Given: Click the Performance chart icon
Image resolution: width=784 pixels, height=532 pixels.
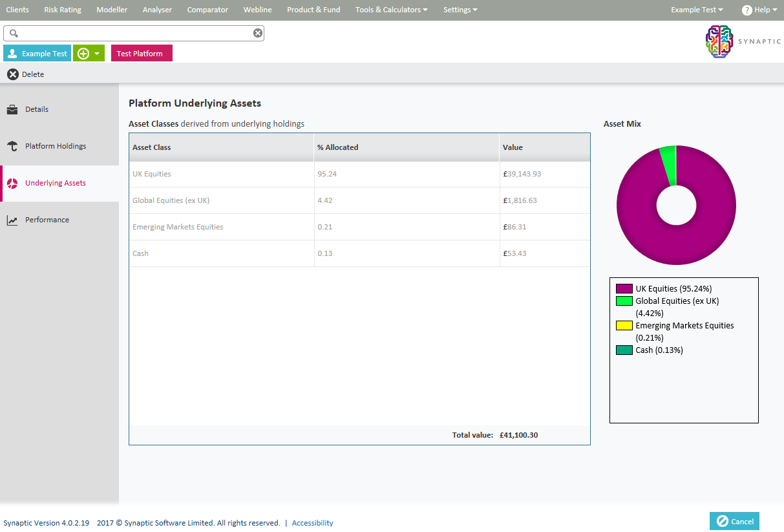Looking at the screenshot, I should 12,220.
